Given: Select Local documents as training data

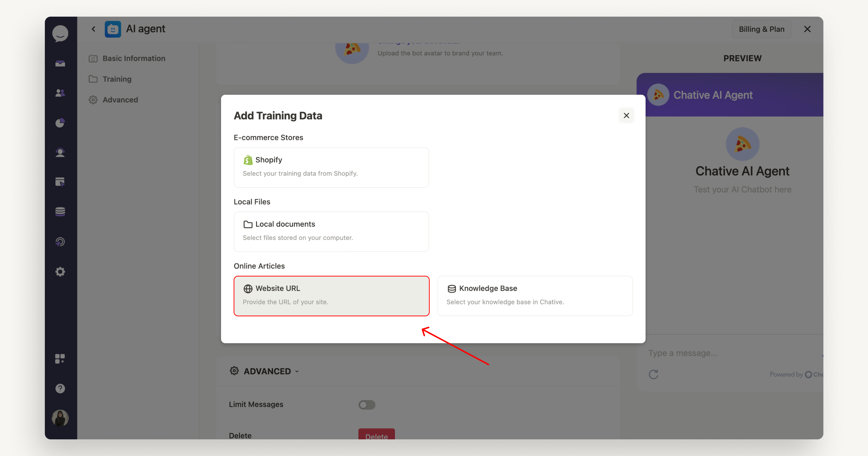Looking at the screenshot, I should pos(331,231).
